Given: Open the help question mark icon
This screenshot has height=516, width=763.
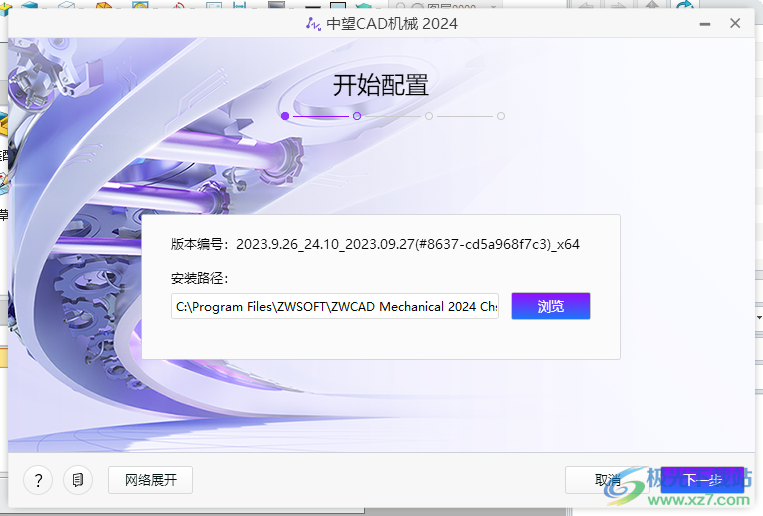Looking at the screenshot, I should (38, 480).
